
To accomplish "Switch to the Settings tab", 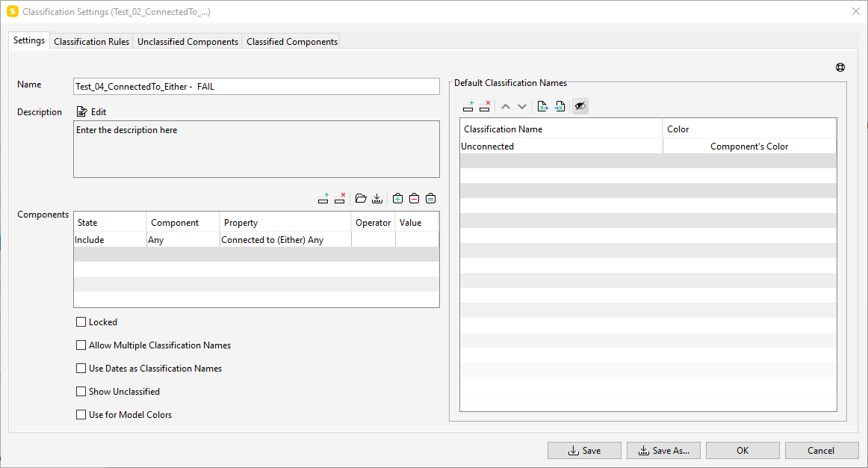I will click(x=29, y=40).
